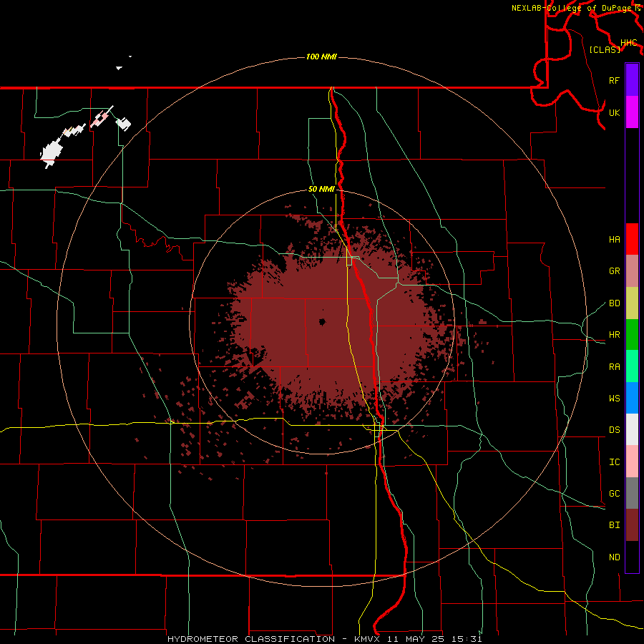This screenshot has height=644, width=644.
Task: Click the black radar site dot at center
Action: tap(322, 322)
